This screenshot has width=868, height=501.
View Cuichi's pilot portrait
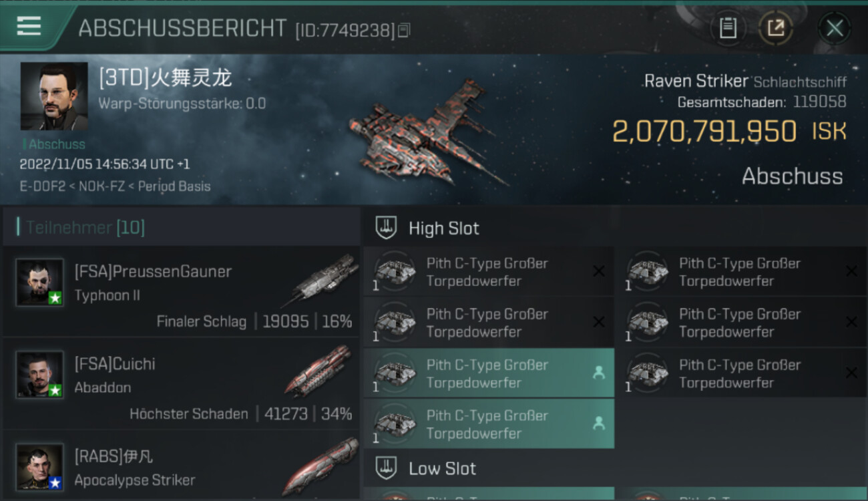pos(40,375)
